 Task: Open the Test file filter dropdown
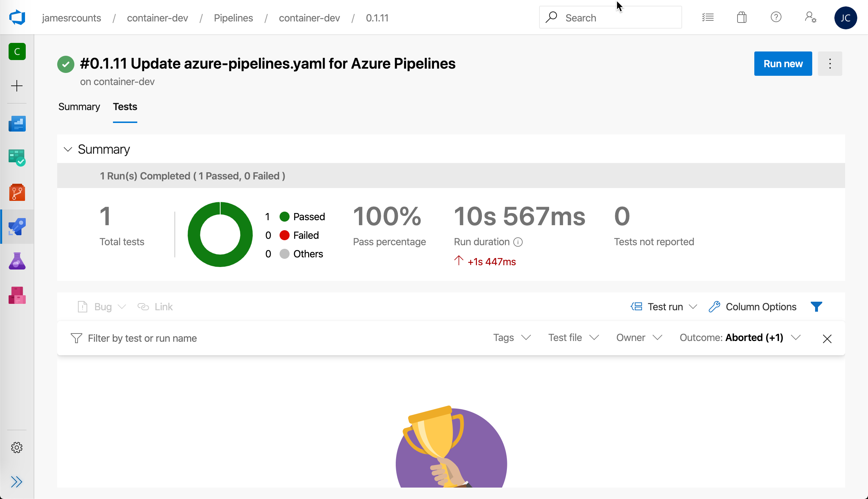(x=574, y=338)
